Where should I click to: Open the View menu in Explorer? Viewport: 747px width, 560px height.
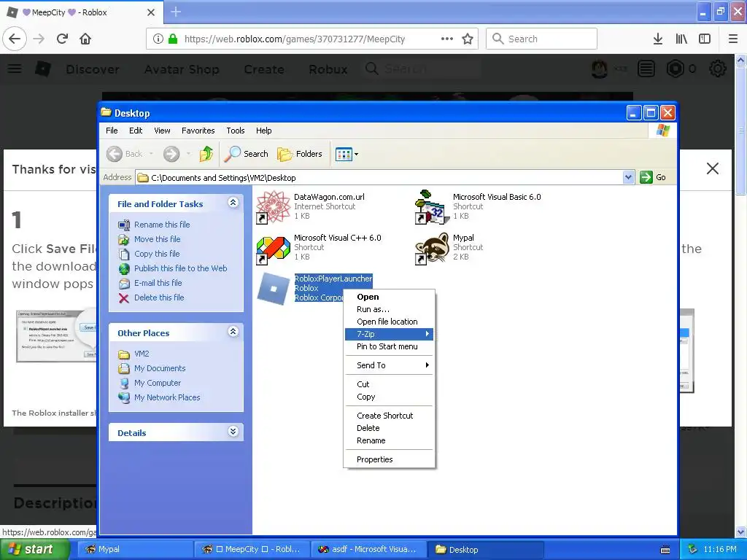pos(162,131)
